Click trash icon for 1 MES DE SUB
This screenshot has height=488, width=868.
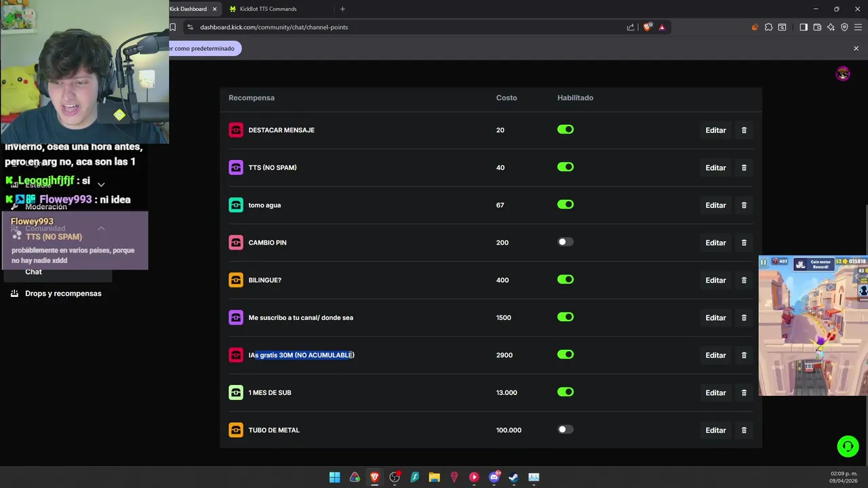pyautogui.click(x=744, y=392)
